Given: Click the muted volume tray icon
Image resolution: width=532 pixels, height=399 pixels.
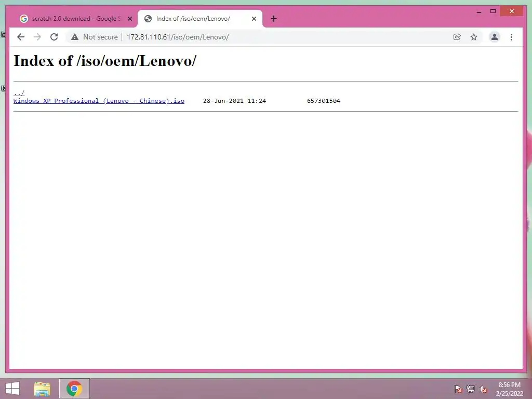Looking at the screenshot, I should pos(483,389).
